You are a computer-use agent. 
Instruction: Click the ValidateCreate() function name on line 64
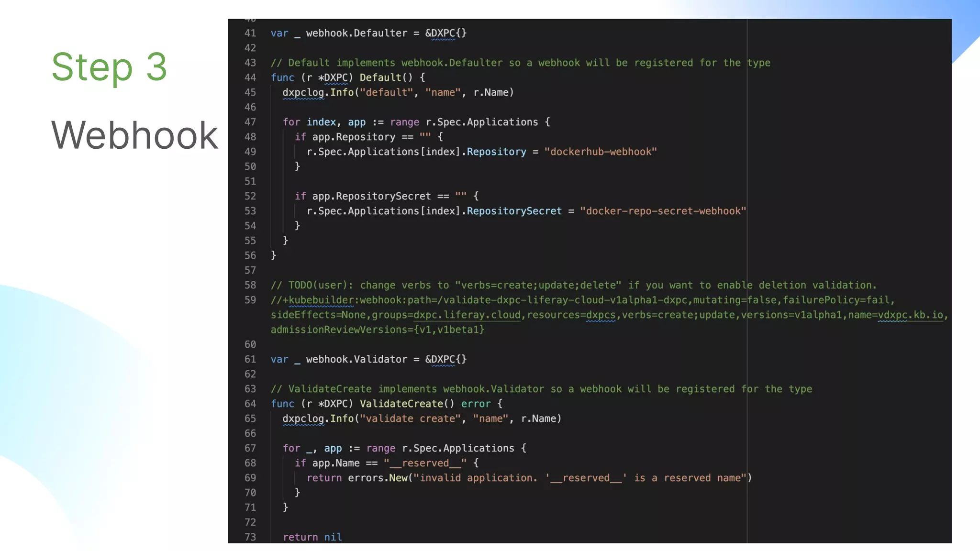[x=407, y=404]
